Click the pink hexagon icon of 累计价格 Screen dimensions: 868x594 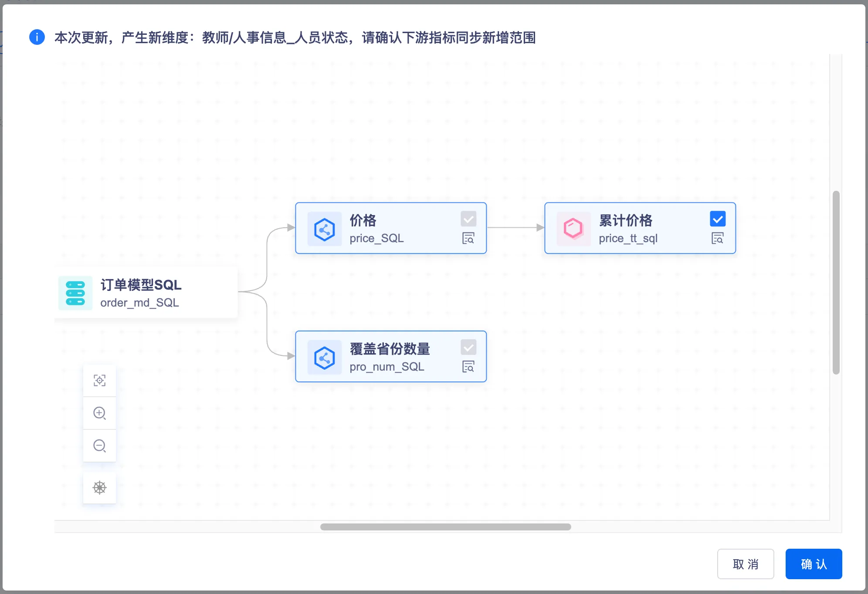tap(573, 229)
